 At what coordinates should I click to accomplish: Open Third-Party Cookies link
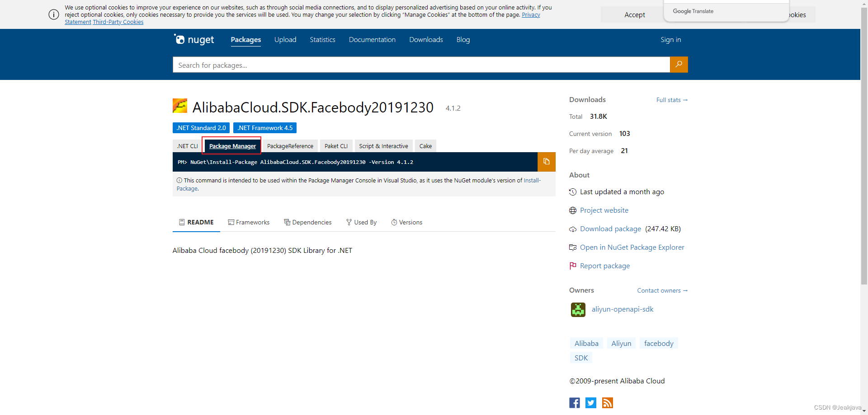pyautogui.click(x=118, y=22)
